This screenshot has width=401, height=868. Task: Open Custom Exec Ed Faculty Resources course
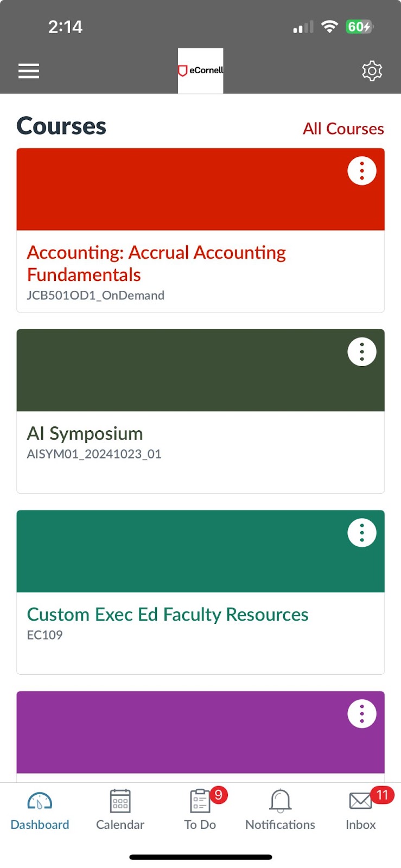click(168, 614)
